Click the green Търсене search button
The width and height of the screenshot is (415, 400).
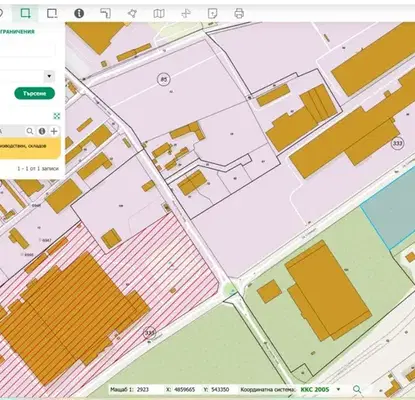(x=35, y=93)
